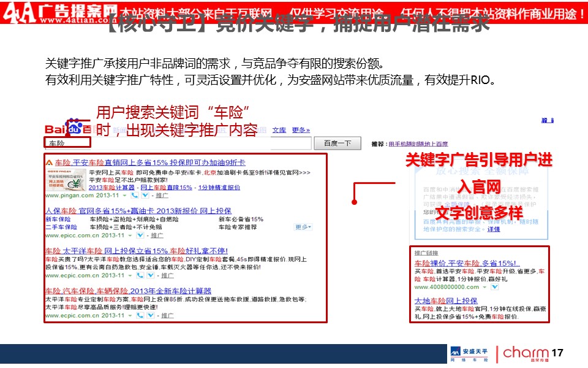The height and width of the screenshot is (368, 588).
Task: Click the www.epicc.com.cn 2013-11 URL text
Action: click(85, 236)
